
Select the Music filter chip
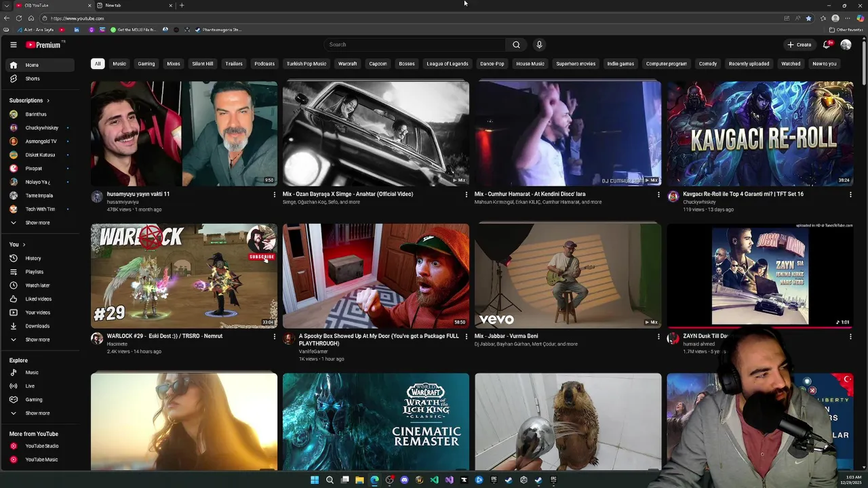click(x=119, y=64)
